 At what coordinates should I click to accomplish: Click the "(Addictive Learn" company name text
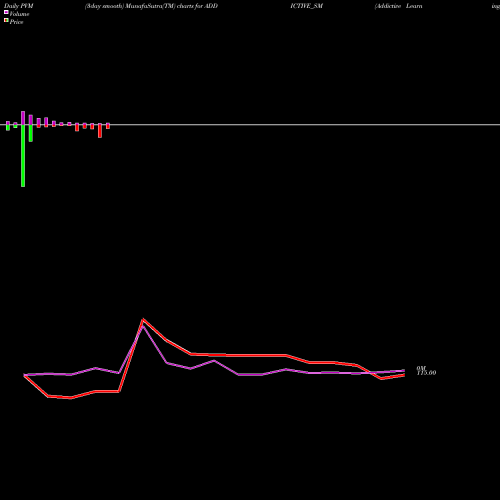pos(398,6)
